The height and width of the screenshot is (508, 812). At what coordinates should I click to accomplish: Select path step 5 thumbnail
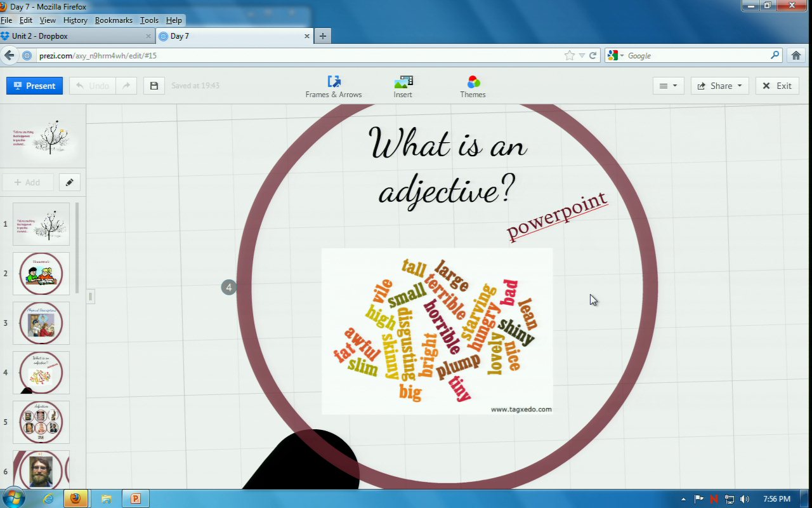[x=41, y=422]
